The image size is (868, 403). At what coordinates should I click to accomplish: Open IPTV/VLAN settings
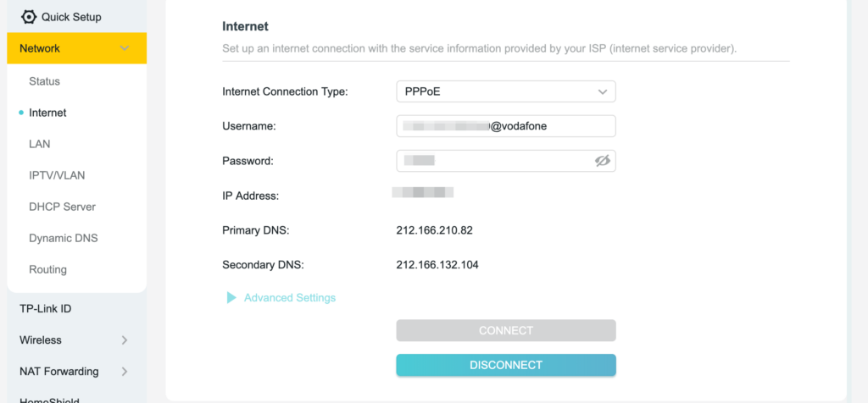point(57,175)
